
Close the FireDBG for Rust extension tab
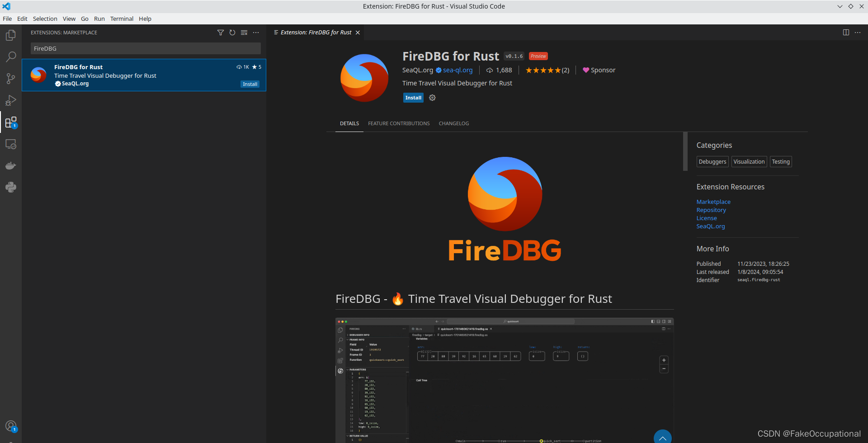click(x=358, y=33)
